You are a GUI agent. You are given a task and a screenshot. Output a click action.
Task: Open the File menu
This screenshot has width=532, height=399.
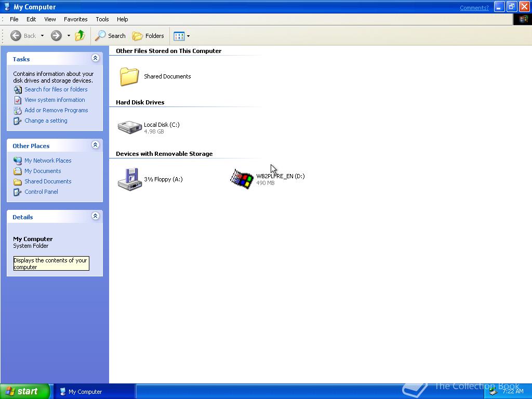click(x=14, y=19)
